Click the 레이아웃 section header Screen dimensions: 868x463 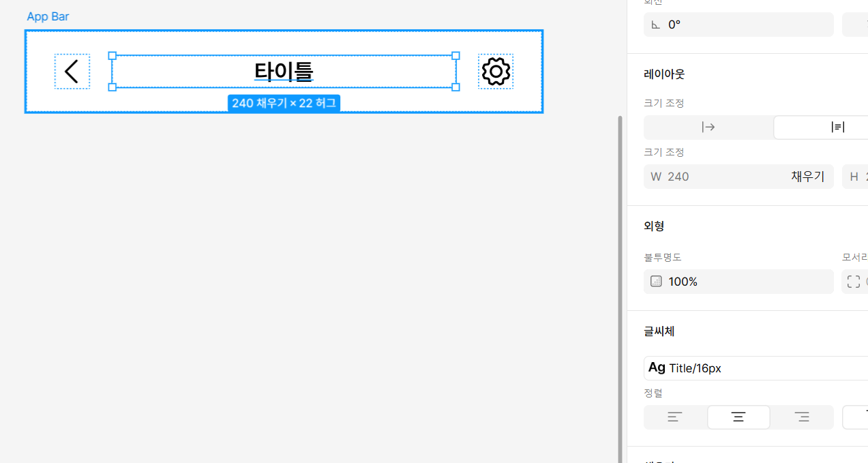(x=663, y=74)
